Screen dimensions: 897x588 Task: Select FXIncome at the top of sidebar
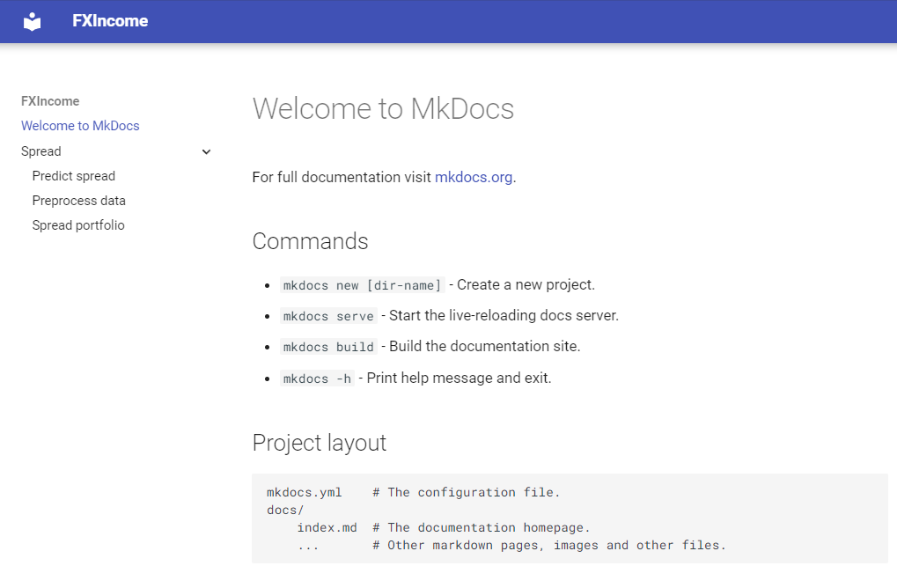point(50,101)
